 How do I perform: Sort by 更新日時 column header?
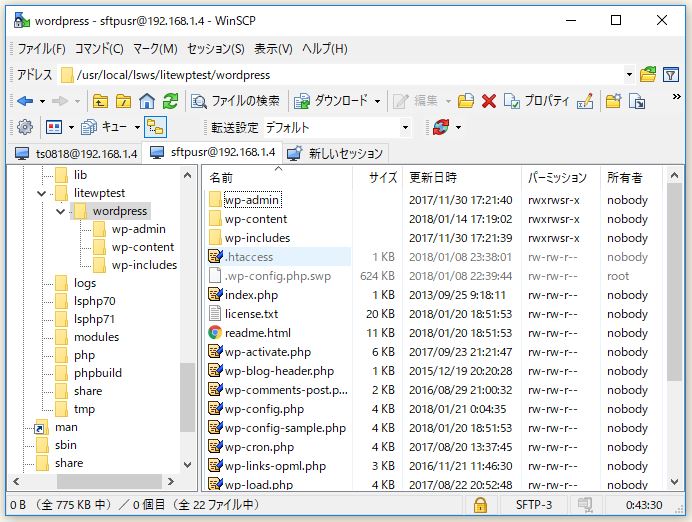coord(462,177)
